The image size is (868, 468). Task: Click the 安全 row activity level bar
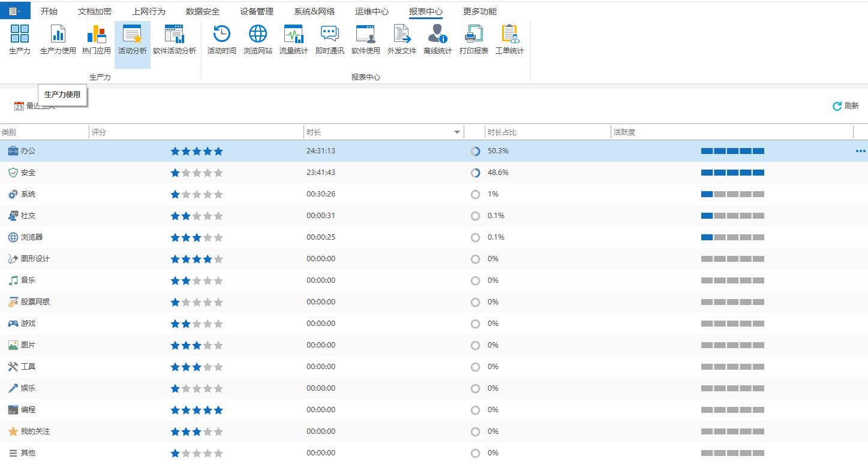(x=732, y=173)
